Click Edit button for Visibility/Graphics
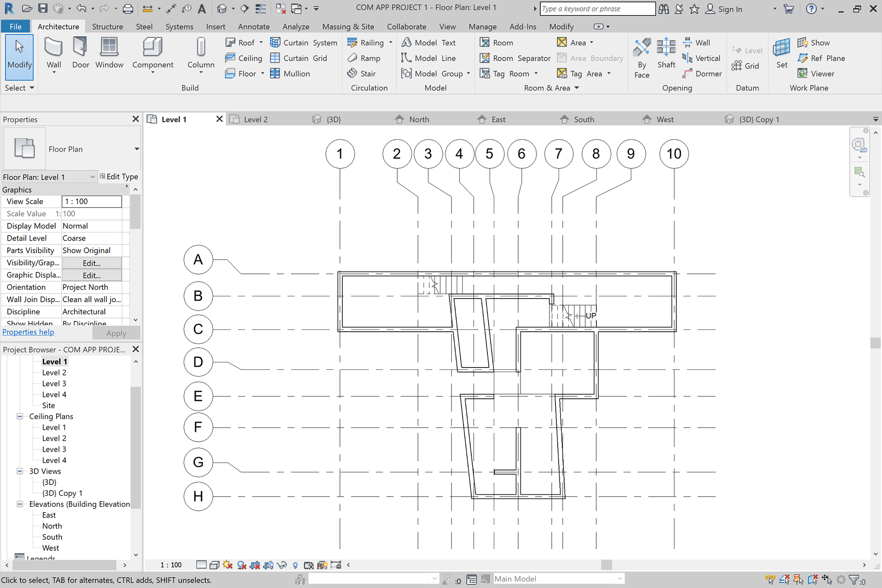The image size is (882, 588). [x=91, y=263]
